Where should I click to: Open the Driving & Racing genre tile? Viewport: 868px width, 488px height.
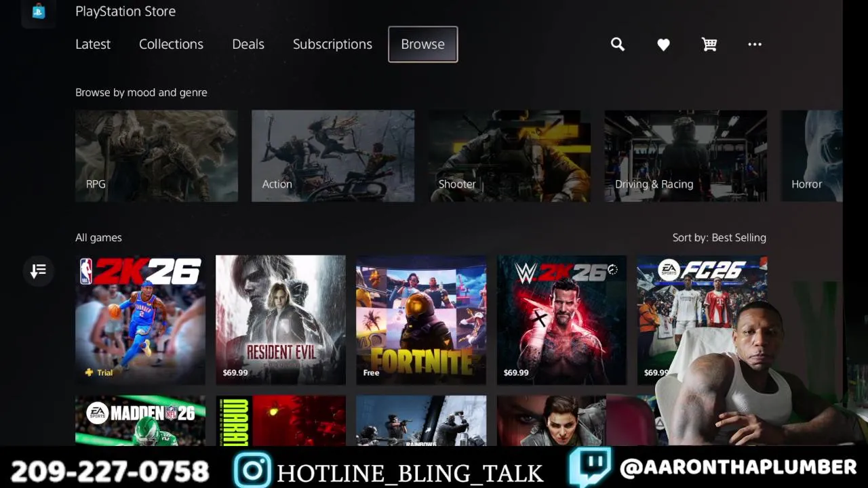(x=686, y=156)
